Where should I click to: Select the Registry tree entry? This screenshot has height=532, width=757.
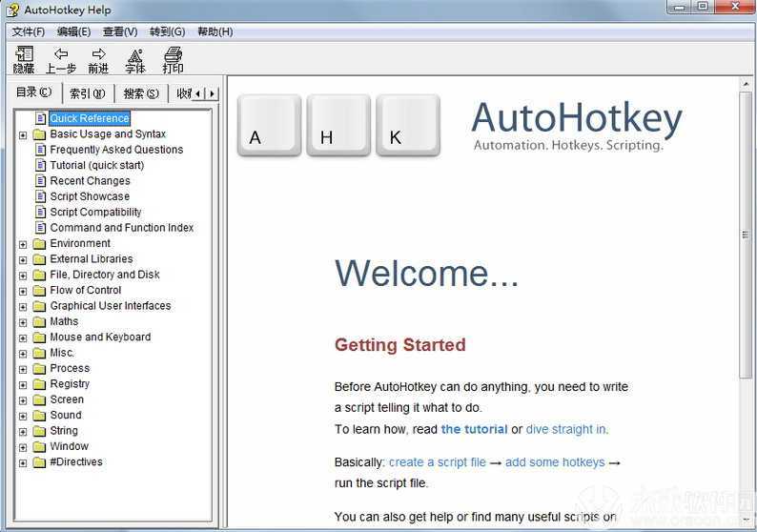point(70,384)
